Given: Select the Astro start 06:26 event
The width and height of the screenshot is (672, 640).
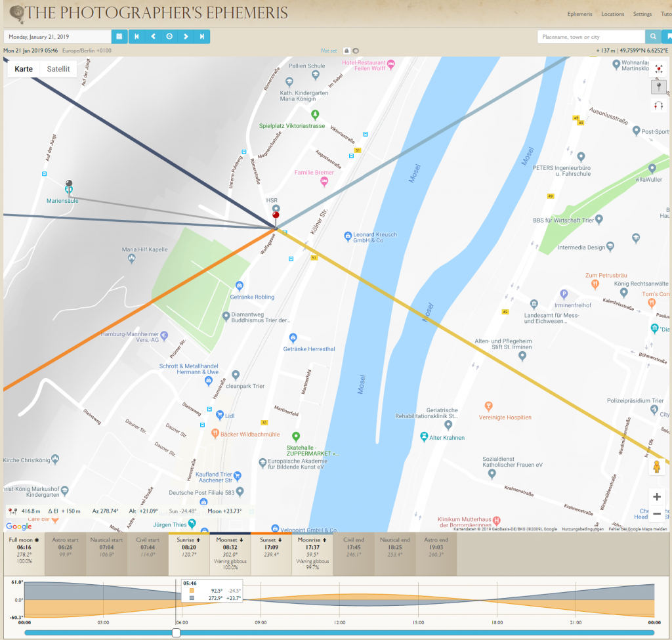Looking at the screenshot, I should tap(65, 554).
